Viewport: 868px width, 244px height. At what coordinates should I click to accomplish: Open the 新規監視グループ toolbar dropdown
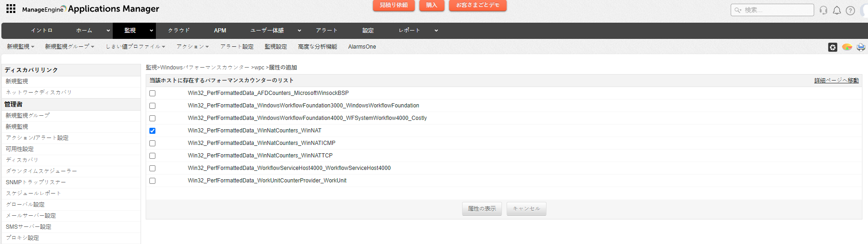[x=70, y=47]
